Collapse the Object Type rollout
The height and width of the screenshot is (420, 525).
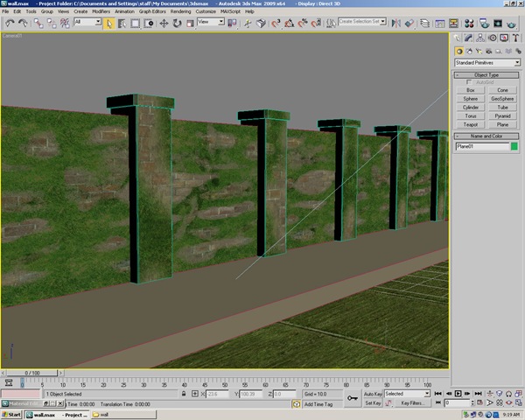coord(486,75)
